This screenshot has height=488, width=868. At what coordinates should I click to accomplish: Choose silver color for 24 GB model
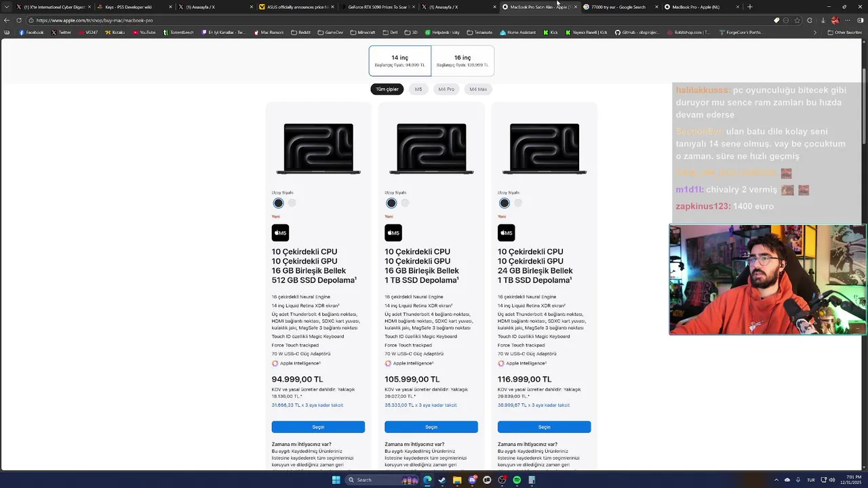click(x=518, y=203)
